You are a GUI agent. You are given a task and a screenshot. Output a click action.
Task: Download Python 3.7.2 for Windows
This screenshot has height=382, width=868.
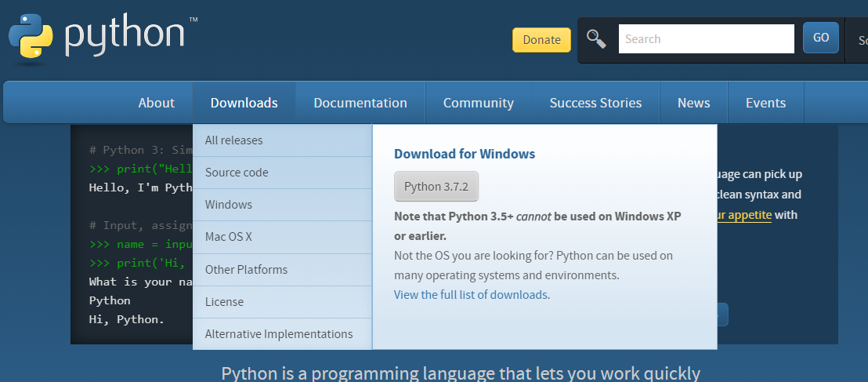click(x=436, y=187)
